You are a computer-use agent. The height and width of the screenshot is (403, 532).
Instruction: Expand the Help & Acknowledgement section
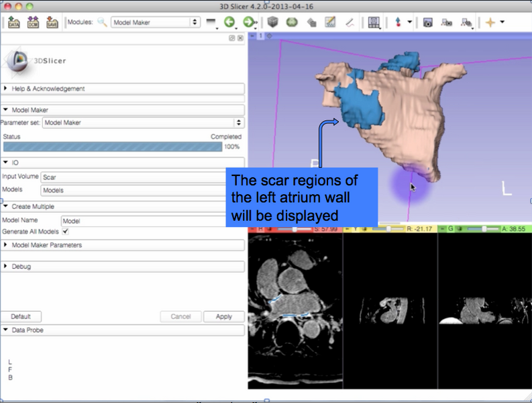(x=48, y=89)
